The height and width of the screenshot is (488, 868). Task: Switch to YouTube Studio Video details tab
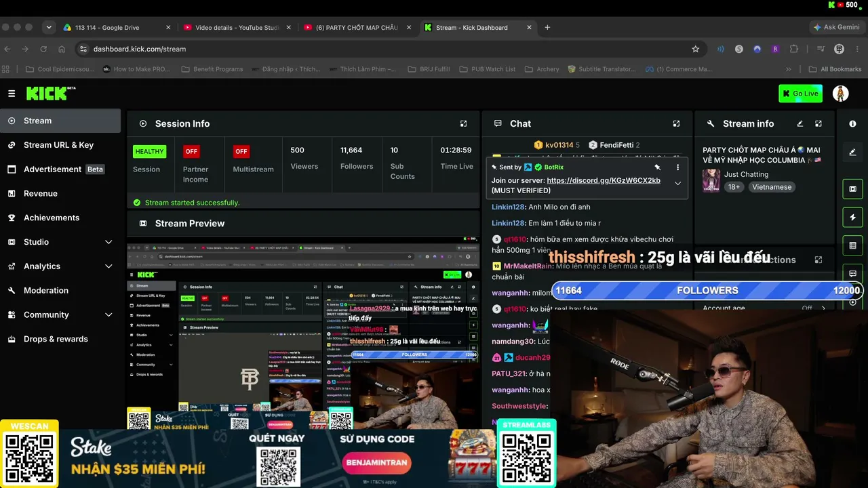click(x=237, y=28)
